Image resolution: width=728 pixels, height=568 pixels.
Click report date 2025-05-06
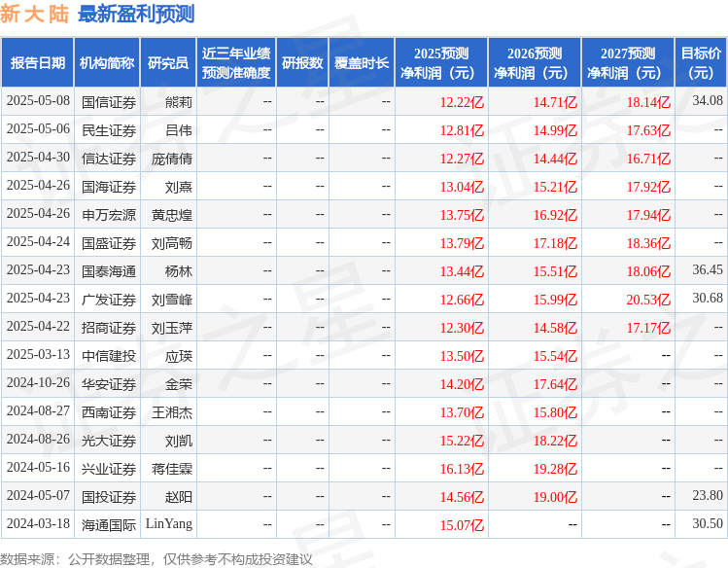click(38, 128)
